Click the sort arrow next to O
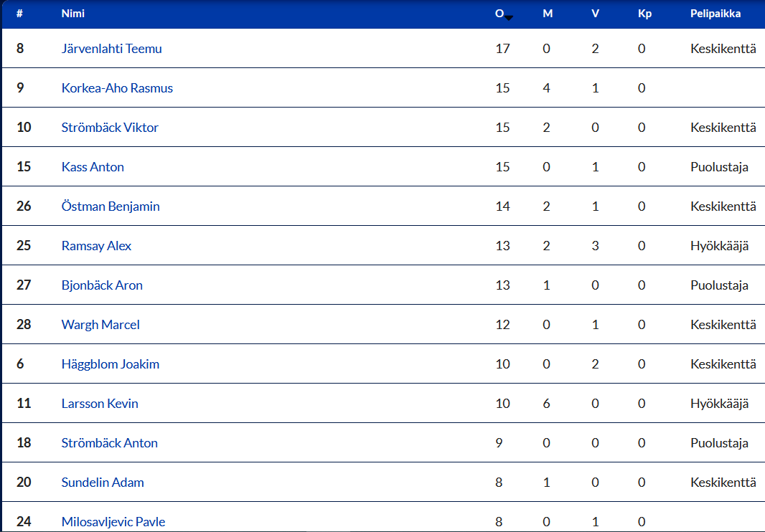 (509, 18)
